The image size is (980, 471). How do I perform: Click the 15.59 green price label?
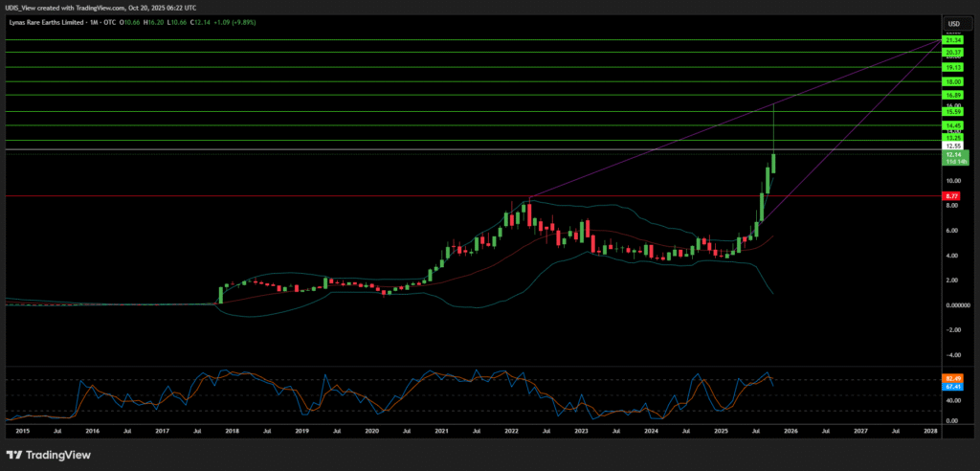pos(952,112)
